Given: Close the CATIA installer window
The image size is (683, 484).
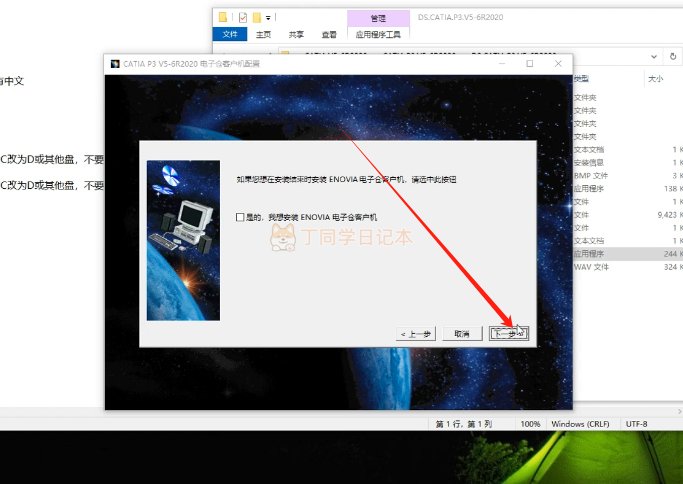Looking at the screenshot, I should [x=558, y=64].
